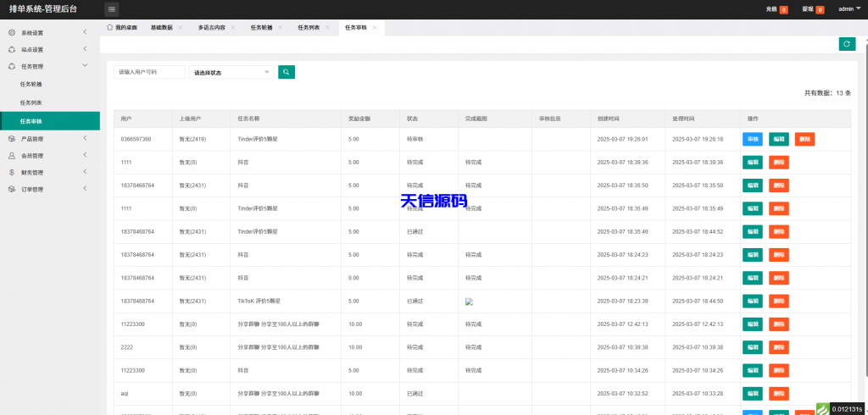Focus the 请输入用户号码 input field
The image size is (868, 415).
[149, 72]
